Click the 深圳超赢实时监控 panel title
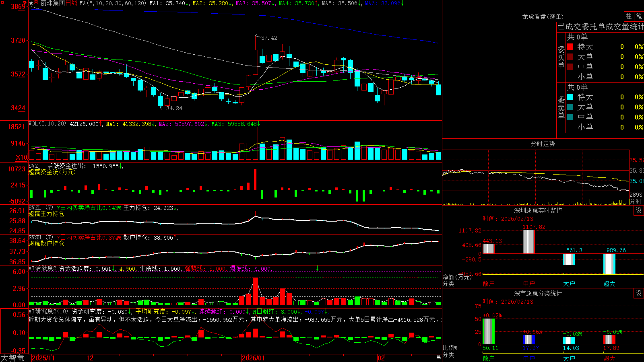The height and width of the screenshot is (362, 644). [538, 210]
